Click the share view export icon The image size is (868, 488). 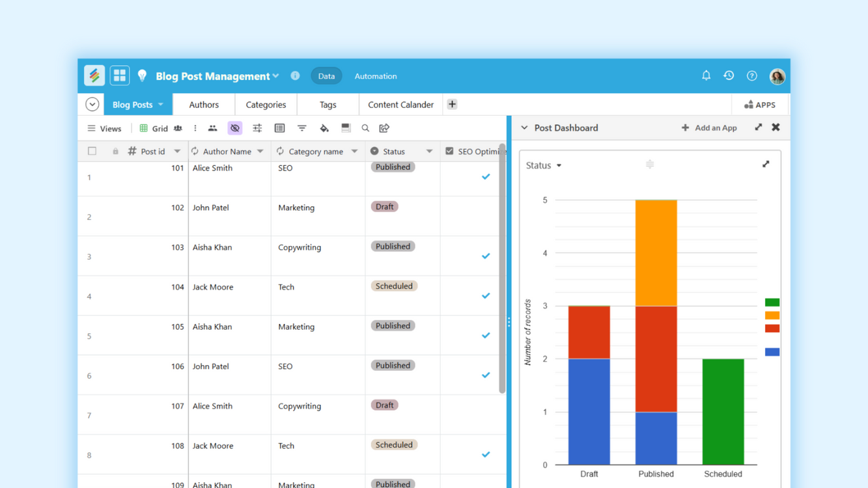[384, 128]
